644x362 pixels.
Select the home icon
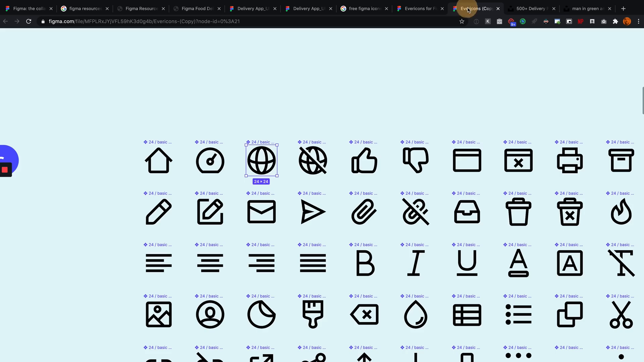[x=158, y=160]
